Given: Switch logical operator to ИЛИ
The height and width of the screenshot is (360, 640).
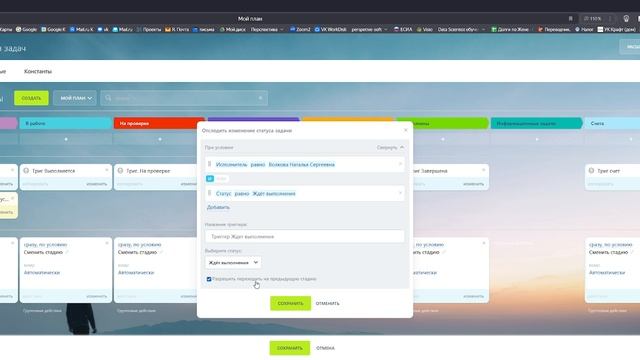Looking at the screenshot, I should (221, 178).
